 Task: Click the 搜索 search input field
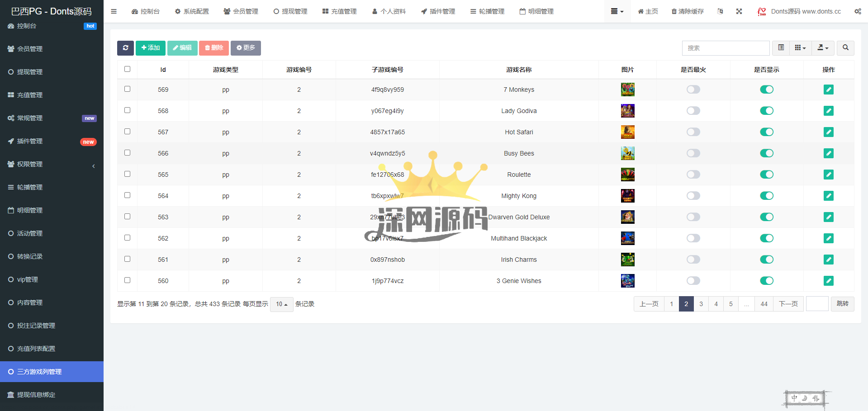pyautogui.click(x=725, y=48)
